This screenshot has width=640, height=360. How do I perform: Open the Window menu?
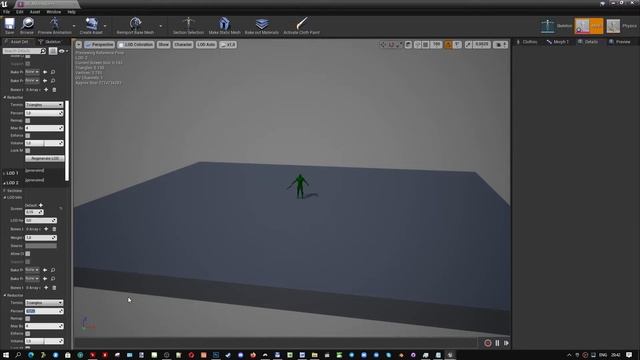click(x=53, y=12)
